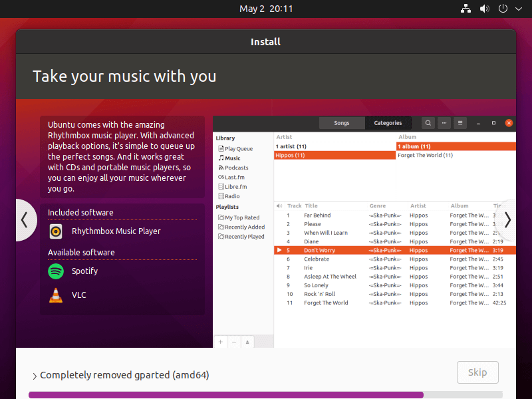Open the volume icon in the top bar
The width and height of the screenshot is (532, 399).
tap(484, 9)
